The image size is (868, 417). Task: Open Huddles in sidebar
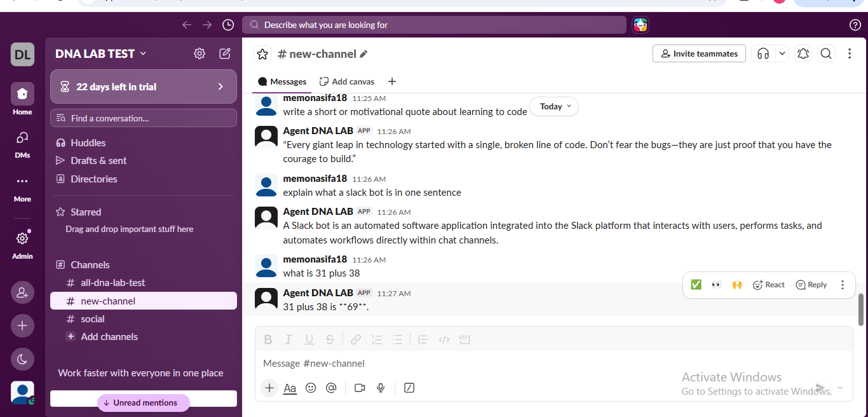pos(144,143)
